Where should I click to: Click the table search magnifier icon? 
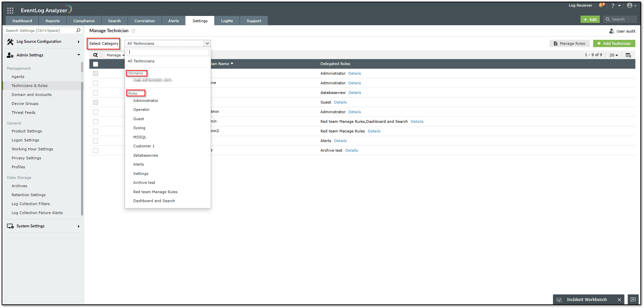coord(96,55)
